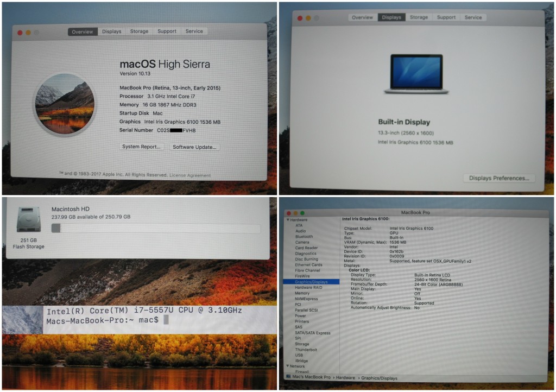Select Card Reader in the sidebar
Viewport: 556px width, 392px height.
(306, 248)
